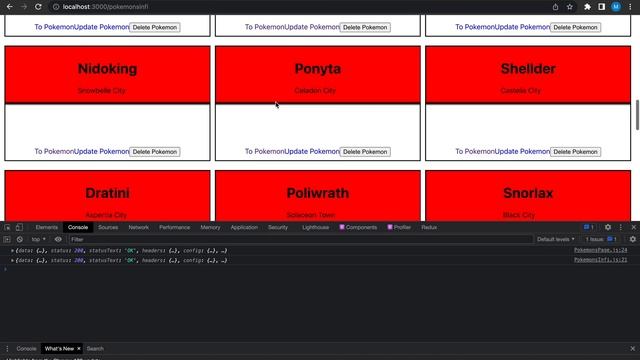Go back in browser history

tap(9, 7)
